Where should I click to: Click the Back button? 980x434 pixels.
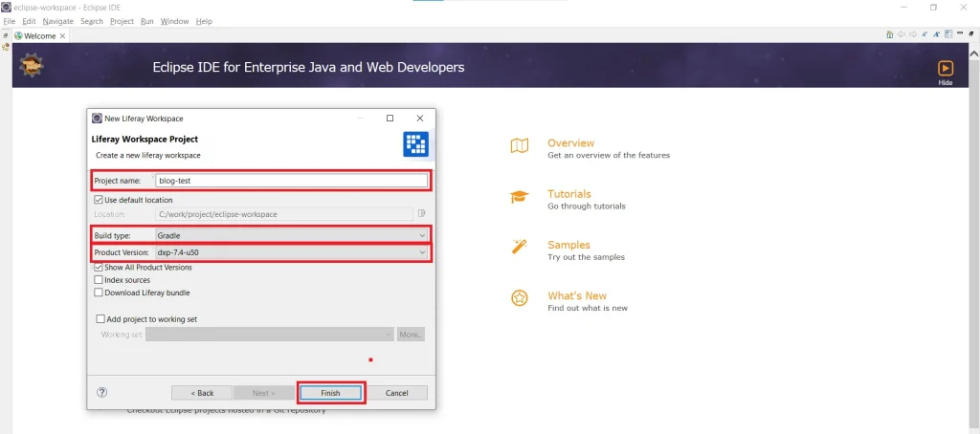(x=202, y=393)
